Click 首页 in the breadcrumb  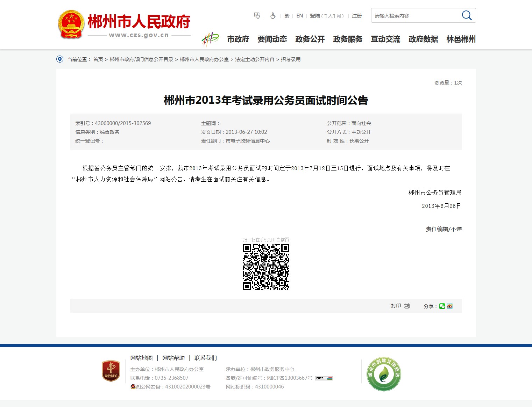coord(98,59)
